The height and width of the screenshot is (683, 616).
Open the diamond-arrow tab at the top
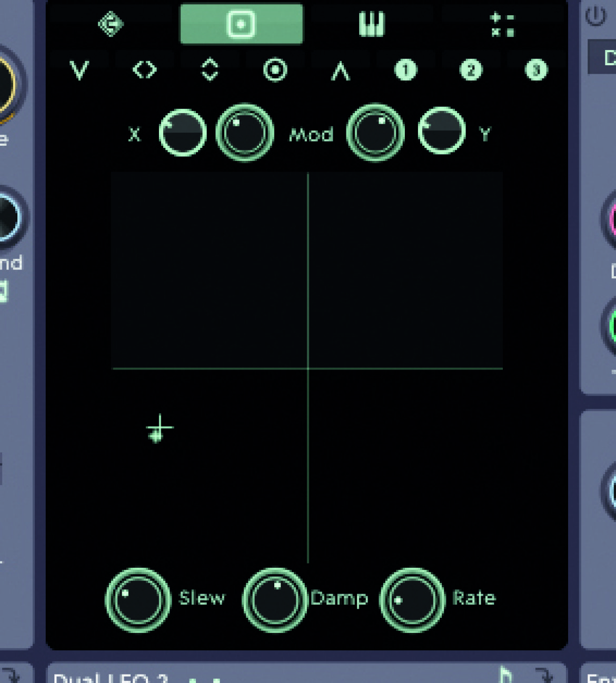[111, 24]
